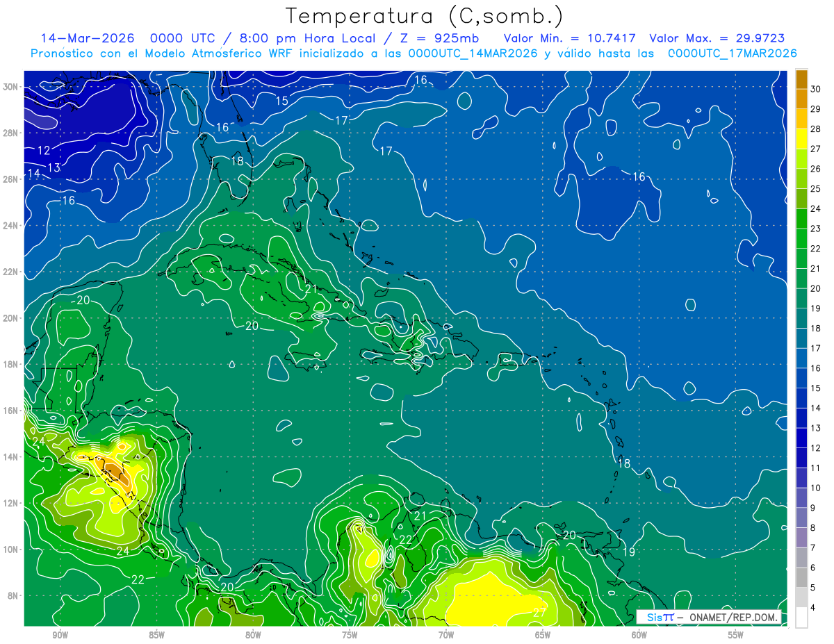Screen dimensions: 834x644
Task: Click the "60W" longitude axis label
Action: click(x=639, y=635)
